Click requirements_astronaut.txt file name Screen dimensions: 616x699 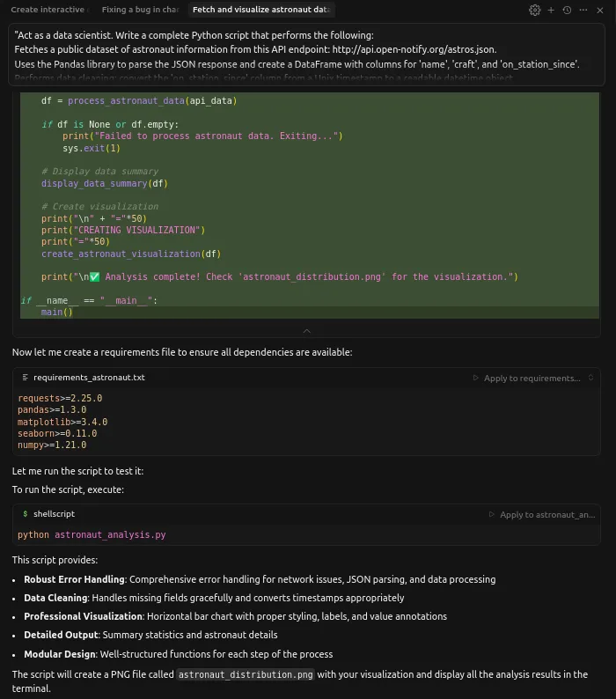89,377
